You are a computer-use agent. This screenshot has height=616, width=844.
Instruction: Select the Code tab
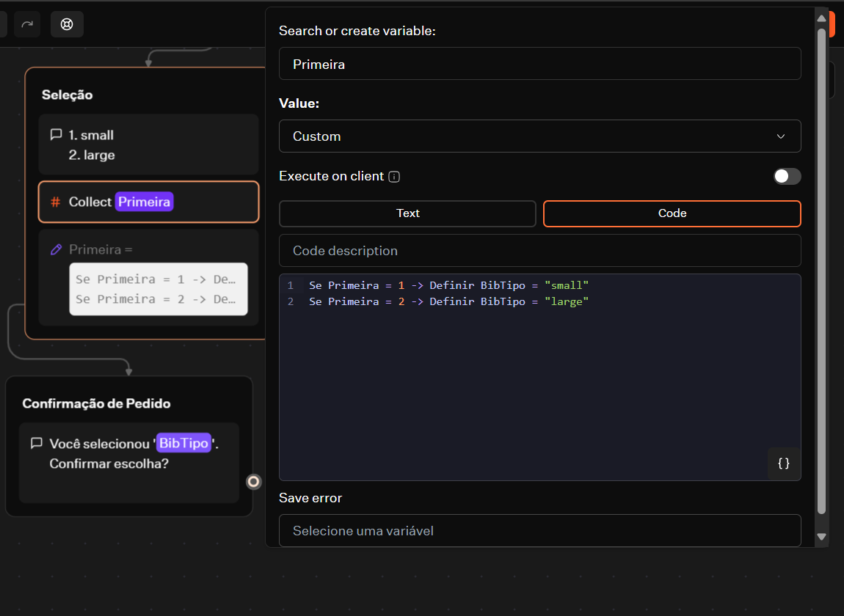(x=672, y=213)
